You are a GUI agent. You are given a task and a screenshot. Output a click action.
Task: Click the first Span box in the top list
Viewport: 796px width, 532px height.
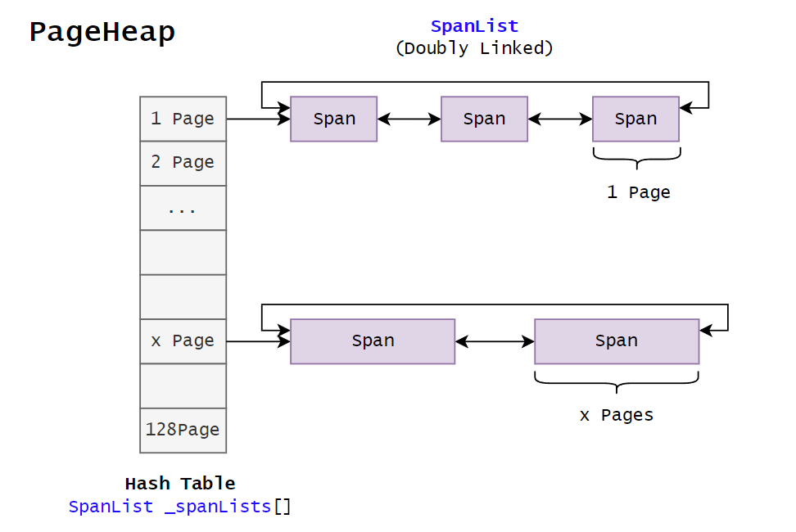pyautogui.click(x=333, y=119)
